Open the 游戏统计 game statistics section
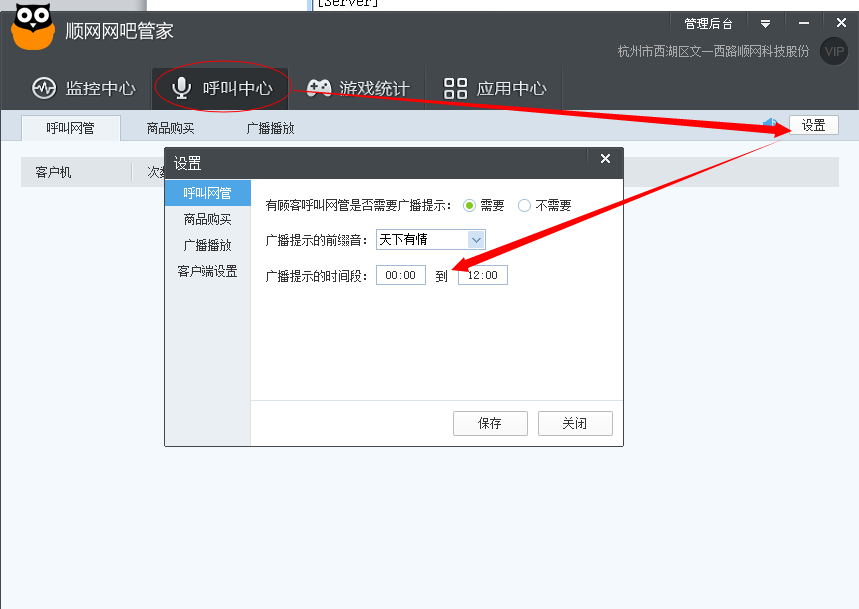 pyautogui.click(x=357, y=88)
